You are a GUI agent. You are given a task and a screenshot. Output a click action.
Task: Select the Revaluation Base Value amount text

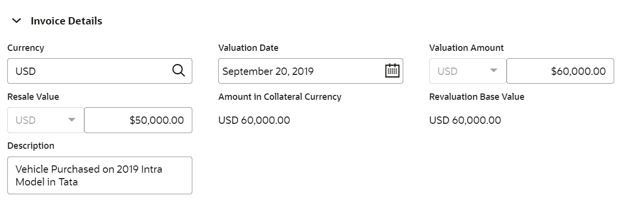coord(465,120)
